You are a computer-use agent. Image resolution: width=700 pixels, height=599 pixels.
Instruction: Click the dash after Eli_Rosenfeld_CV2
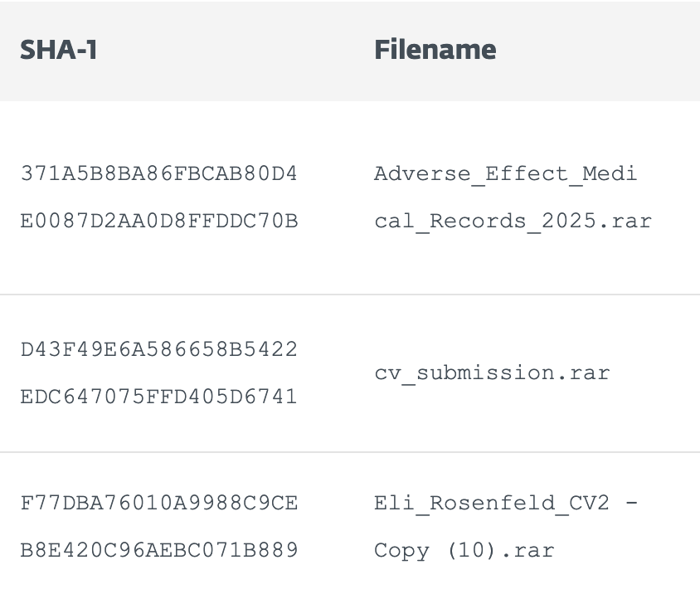(630, 504)
